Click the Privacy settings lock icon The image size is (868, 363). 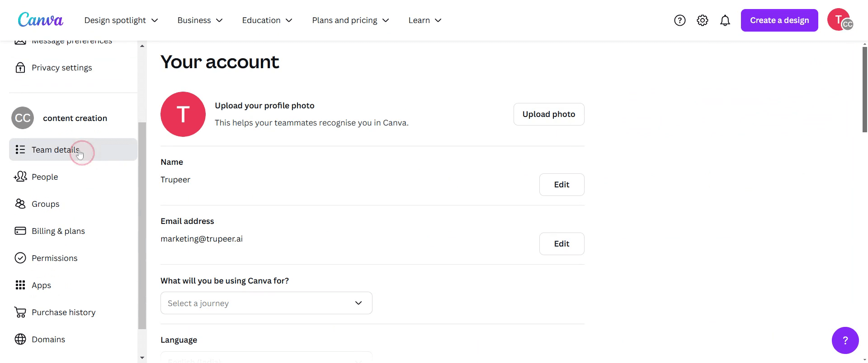click(x=20, y=68)
